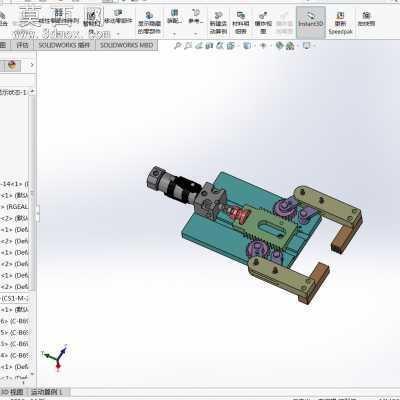The height and width of the screenshot is (400, 400).
Task: Select the 显示状态-1 display state row
Action: tap(13, 92)
